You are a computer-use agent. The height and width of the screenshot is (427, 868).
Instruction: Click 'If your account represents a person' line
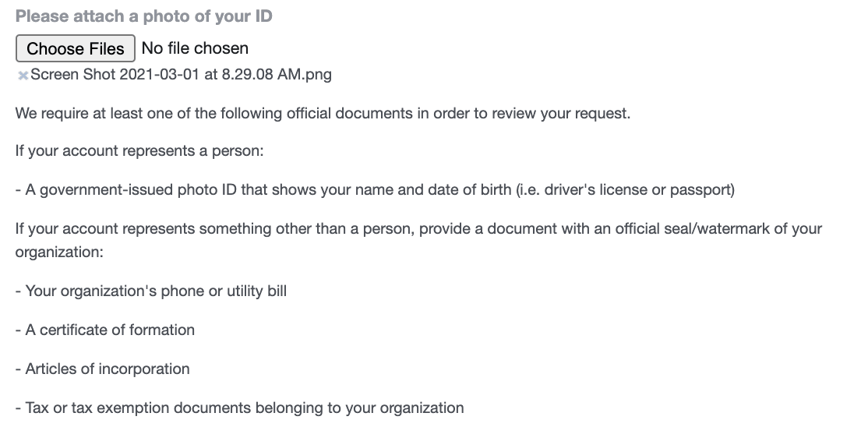139,150
